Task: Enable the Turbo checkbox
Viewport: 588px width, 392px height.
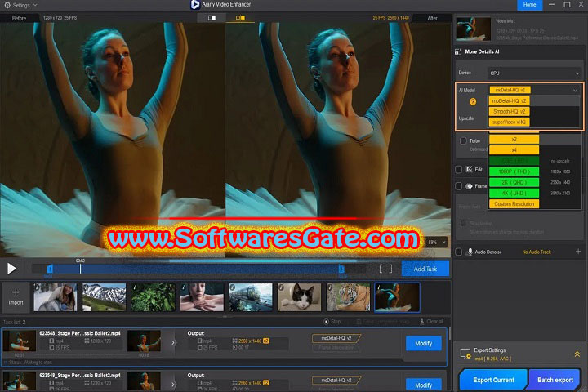Action: coord(463,141)
